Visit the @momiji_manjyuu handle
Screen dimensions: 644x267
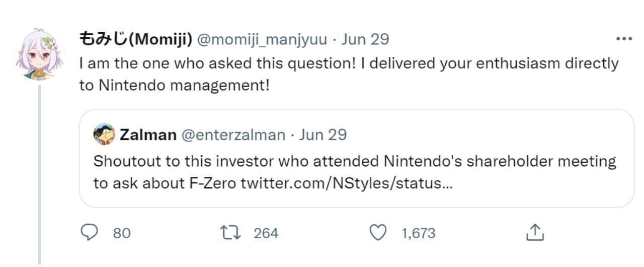[x=262, y=39]
